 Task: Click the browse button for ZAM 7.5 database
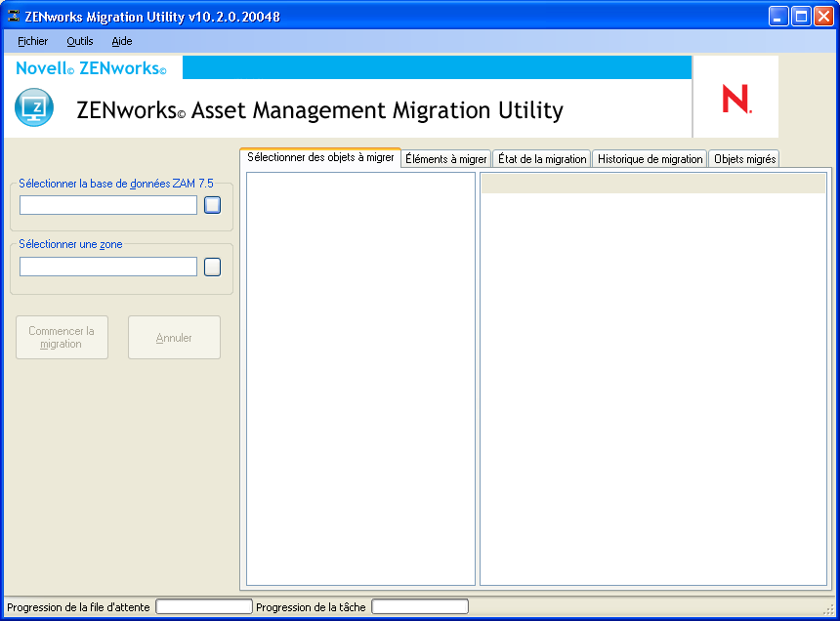[212, 205]
